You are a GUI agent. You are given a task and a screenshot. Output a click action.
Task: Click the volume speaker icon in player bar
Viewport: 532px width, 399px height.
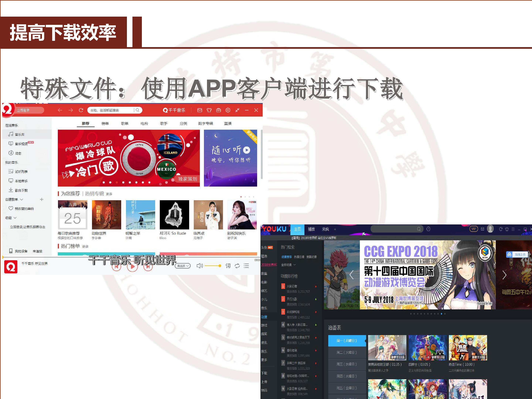tap(200, 266)
